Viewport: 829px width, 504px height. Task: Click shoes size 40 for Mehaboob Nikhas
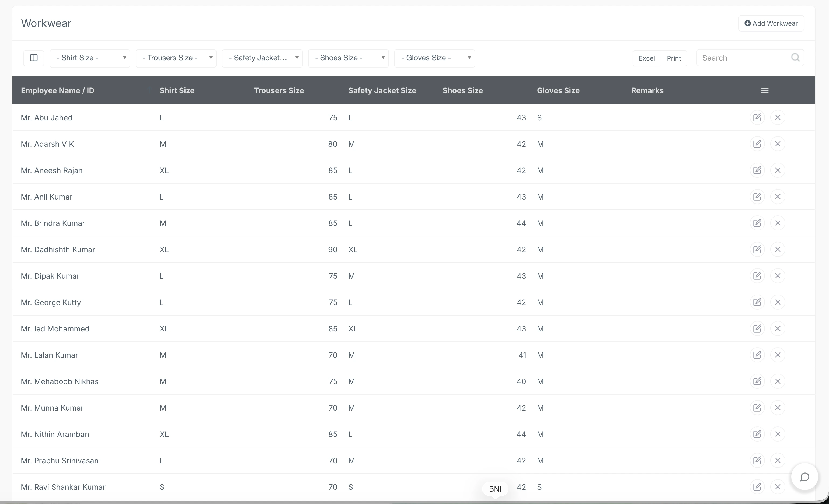[x=521, y=381]
